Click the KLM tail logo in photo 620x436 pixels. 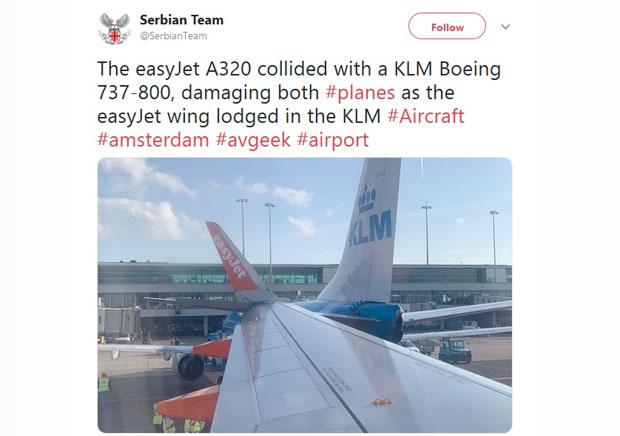[371, 229]
